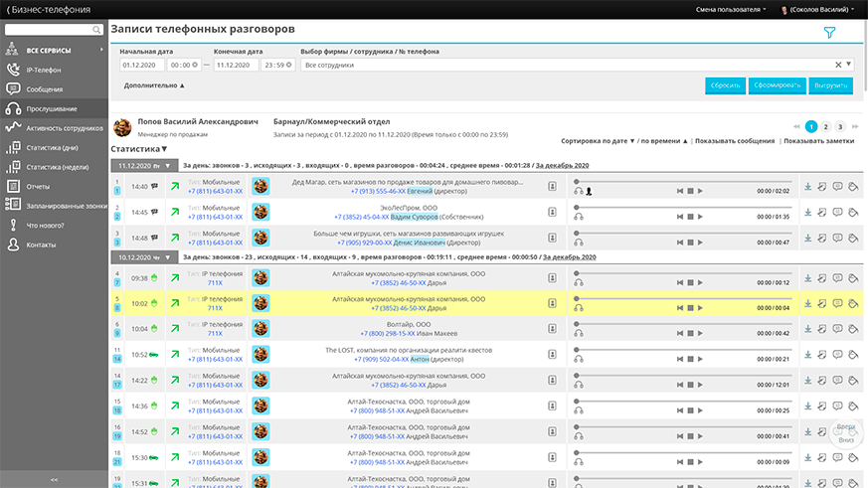Add a note to the 14:45 ЭкоЛесПром call
The height and width of the screenshot is (488, 868).
[x=822, y=212]
